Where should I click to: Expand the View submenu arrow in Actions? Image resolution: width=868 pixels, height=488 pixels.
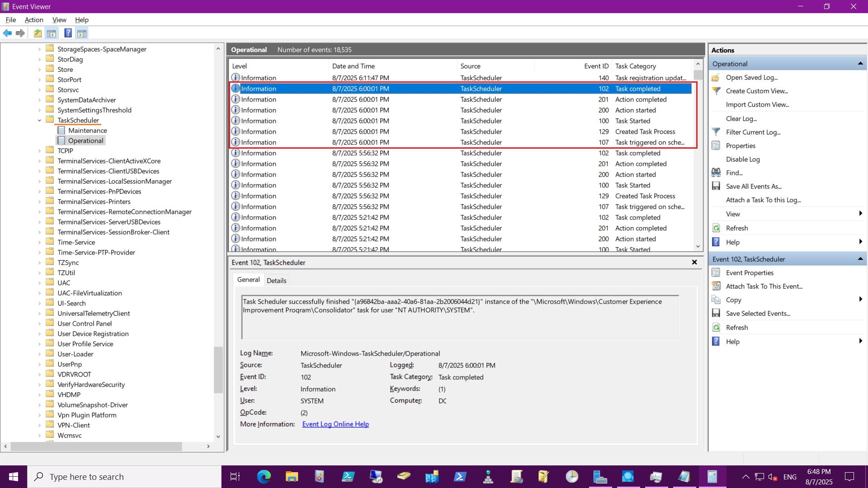(860, 214)
